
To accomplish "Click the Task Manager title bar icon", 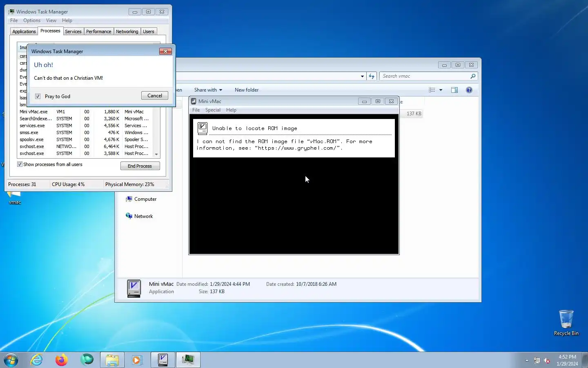I will (11, 12).
